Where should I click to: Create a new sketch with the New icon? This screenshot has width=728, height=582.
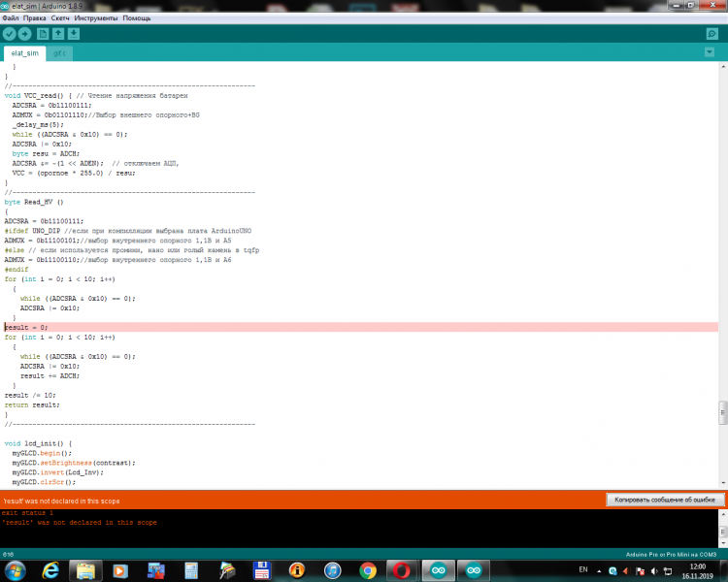coord(43,34)
